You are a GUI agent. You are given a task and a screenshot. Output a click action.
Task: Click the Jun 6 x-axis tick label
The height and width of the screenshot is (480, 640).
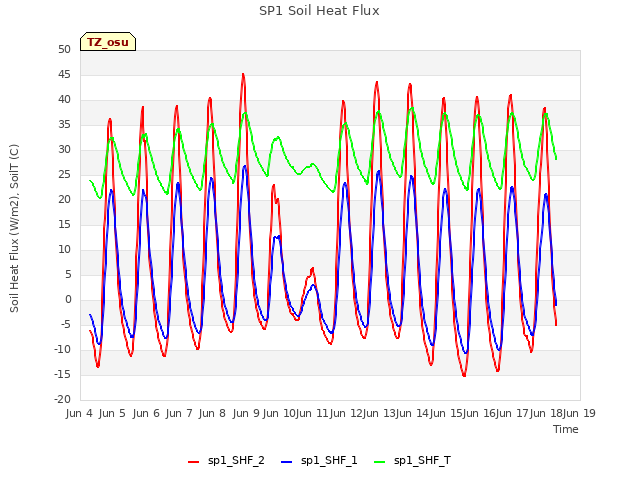point(146,413)
